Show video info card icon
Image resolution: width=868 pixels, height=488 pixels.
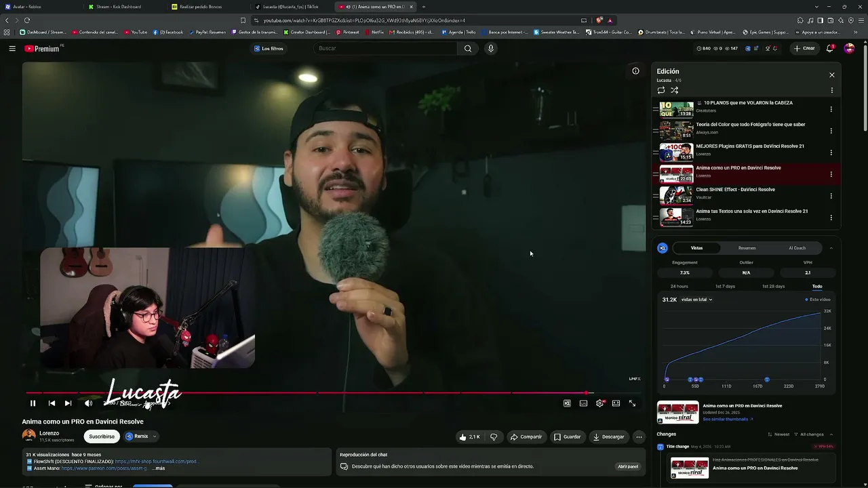(635, 71)
